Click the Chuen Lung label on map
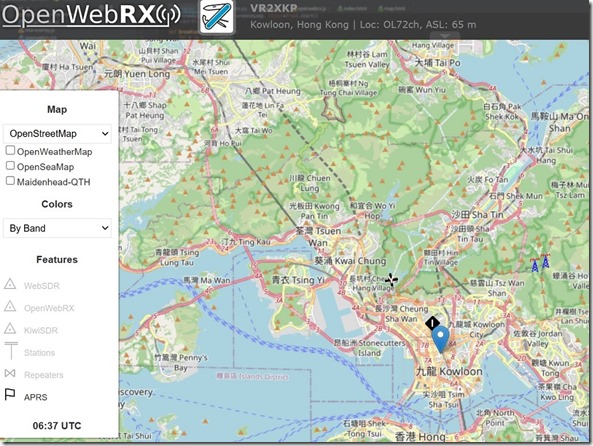593x446 pixels. 309,183
